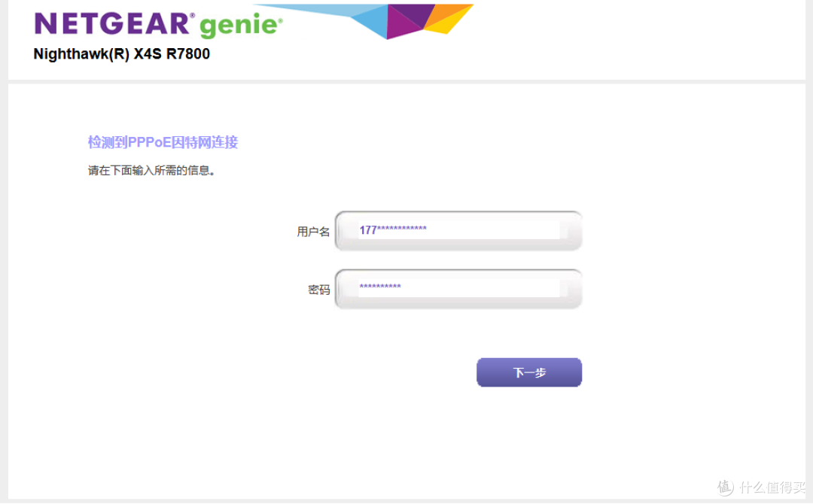
Task: Click the Nighthawk(R) X4S R7800 model name
Action: coord(122,54)
